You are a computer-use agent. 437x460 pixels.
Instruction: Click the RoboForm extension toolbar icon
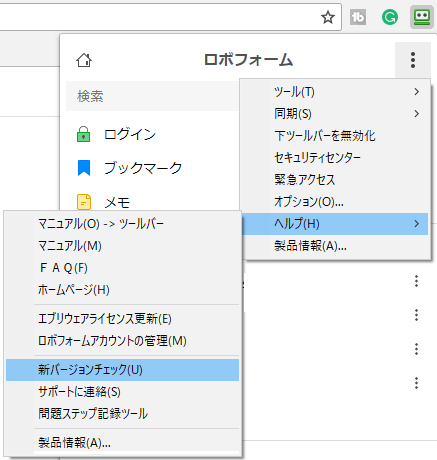(422, 17)
